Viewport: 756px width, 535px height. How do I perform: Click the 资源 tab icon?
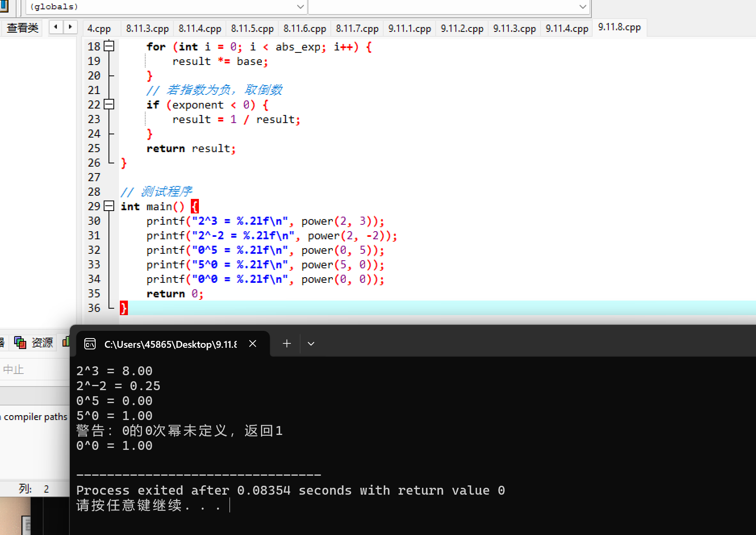(20, 343)
